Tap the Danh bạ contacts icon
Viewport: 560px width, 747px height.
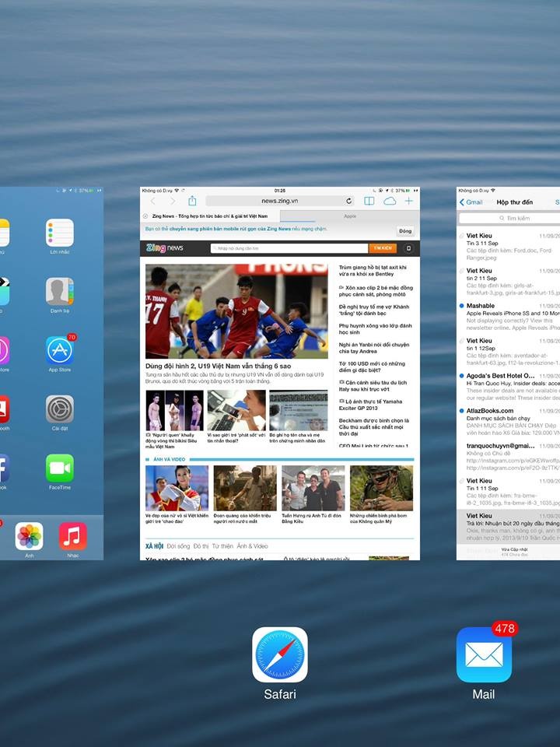60,292
